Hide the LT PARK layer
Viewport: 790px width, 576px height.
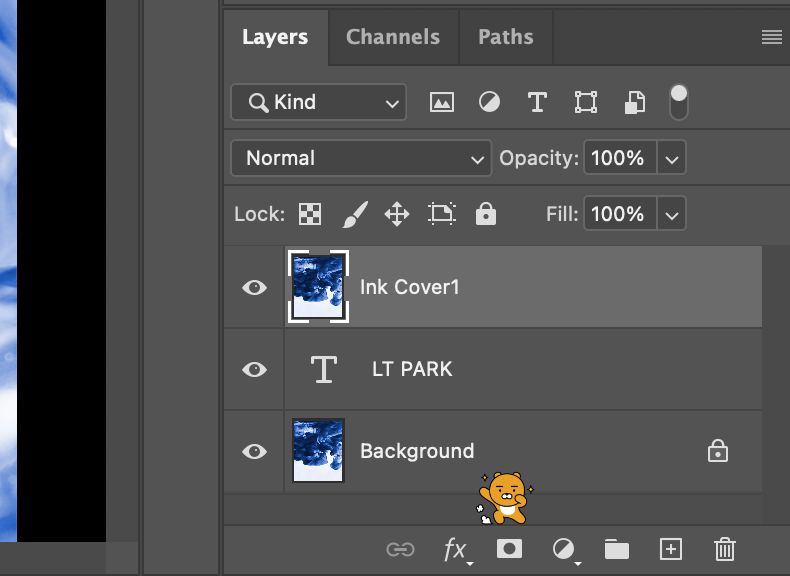click(254, 369)
